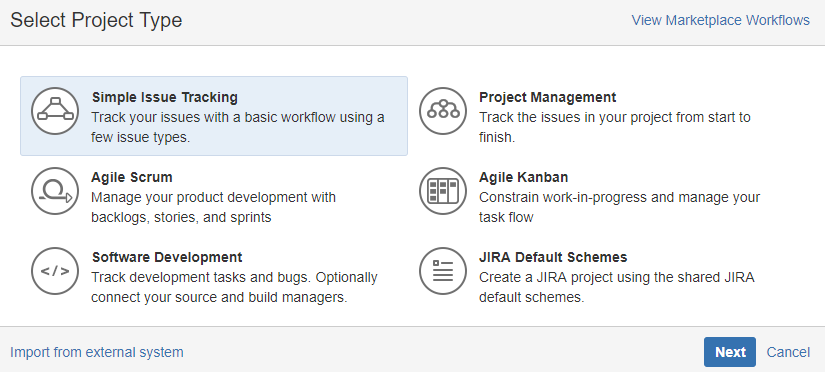Click the Agile Kanban title
The width and height of the screenshot is (825, 372).
click(524, 177)
